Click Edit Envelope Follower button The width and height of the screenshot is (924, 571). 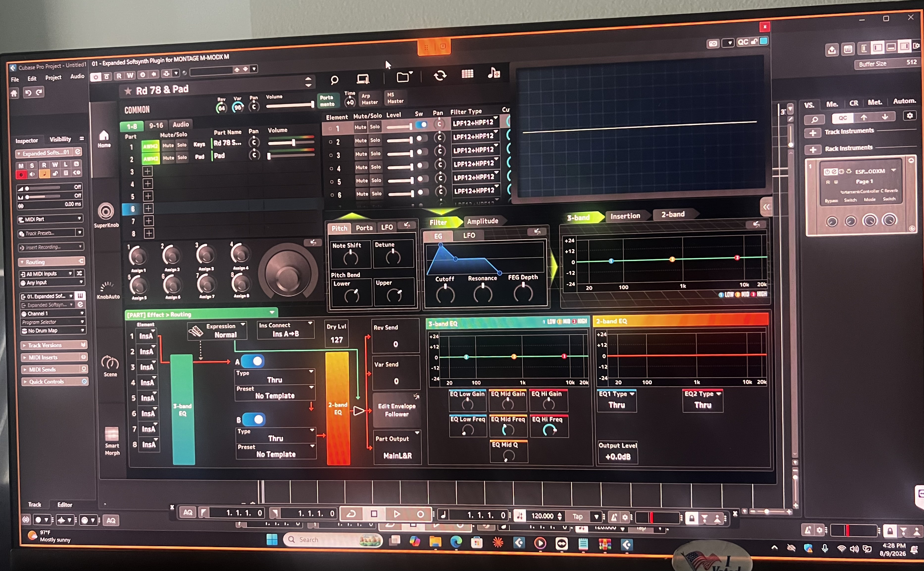pyautogui.click(x=397, y=410)
